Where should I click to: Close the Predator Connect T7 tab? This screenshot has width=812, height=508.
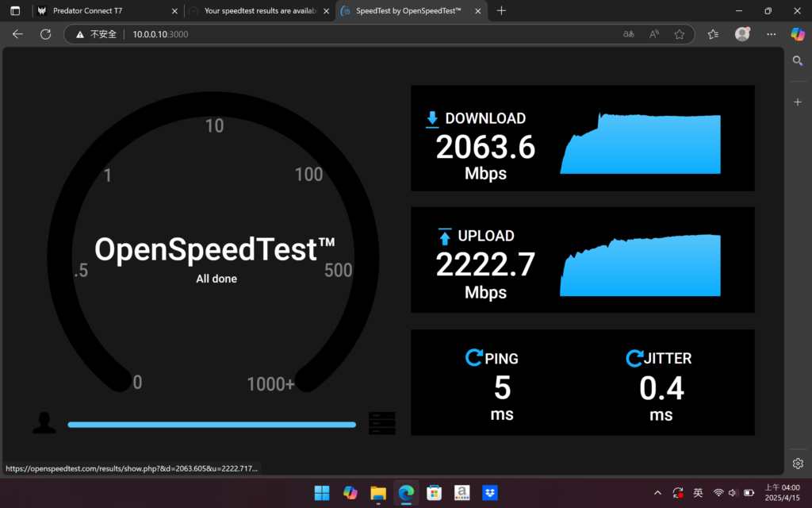[174, 11]
